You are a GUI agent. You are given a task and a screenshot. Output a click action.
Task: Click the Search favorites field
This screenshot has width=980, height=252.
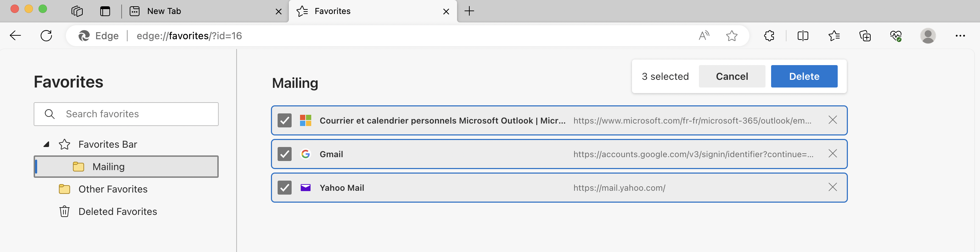pos(125,114)
